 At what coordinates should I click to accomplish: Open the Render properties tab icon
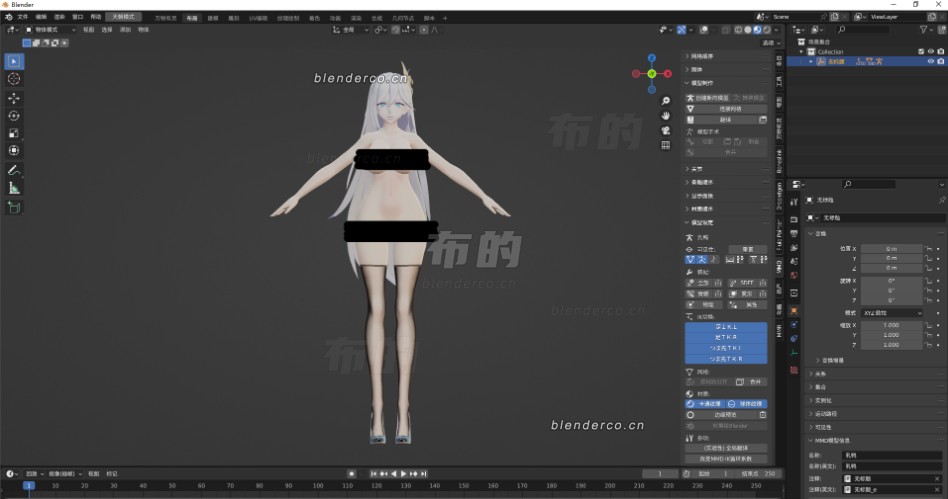[794, 220]
